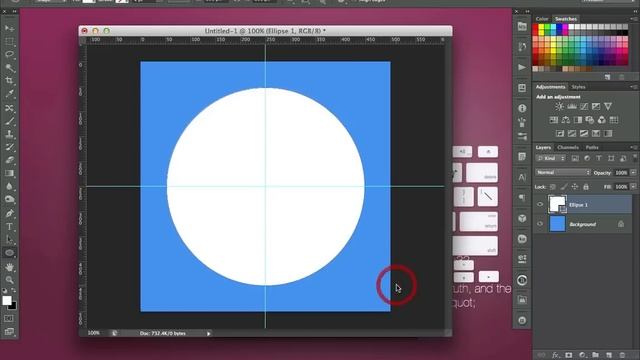Add a Curves adjustment
640x360 pixels.
pos(584,106)
